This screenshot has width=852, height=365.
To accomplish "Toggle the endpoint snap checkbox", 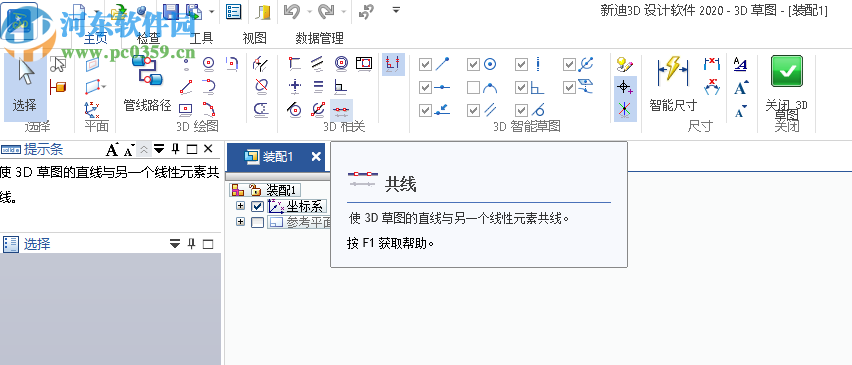I will (425, 65).
